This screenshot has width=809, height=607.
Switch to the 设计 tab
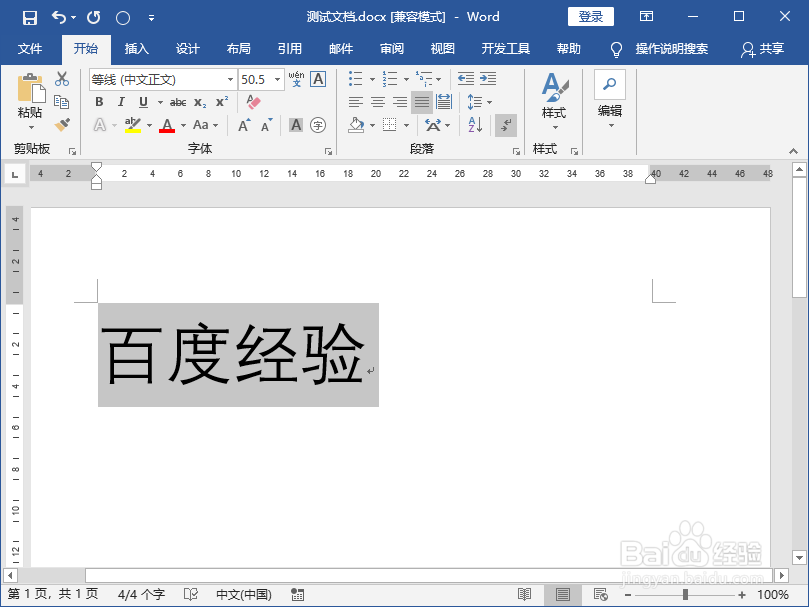point(187,49)
